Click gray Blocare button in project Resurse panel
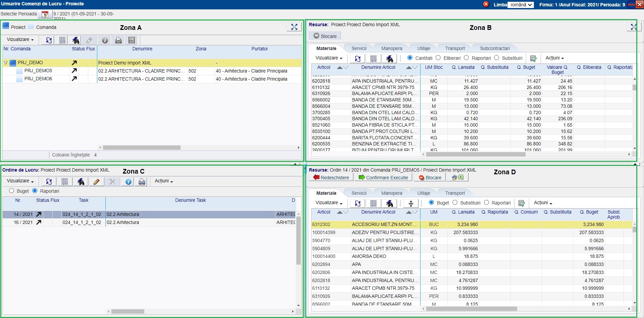Viewport: 644px width, 318px height. point(325,36)
